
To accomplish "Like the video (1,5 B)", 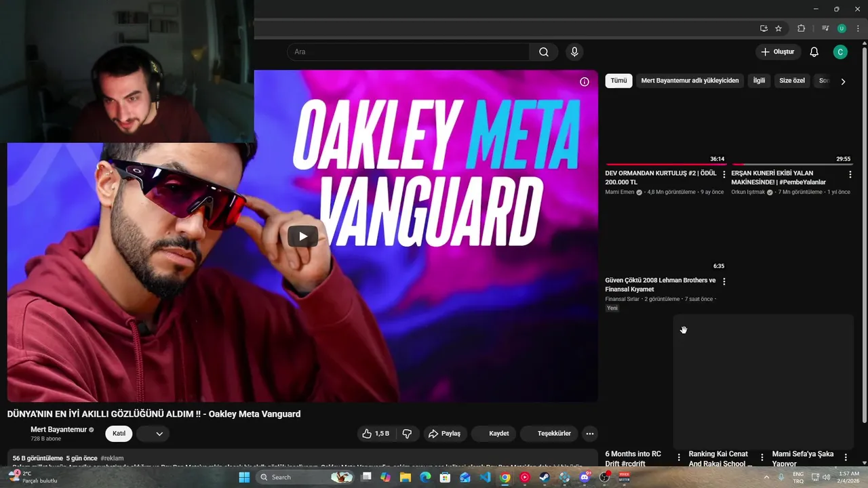I will pos(375,434).
